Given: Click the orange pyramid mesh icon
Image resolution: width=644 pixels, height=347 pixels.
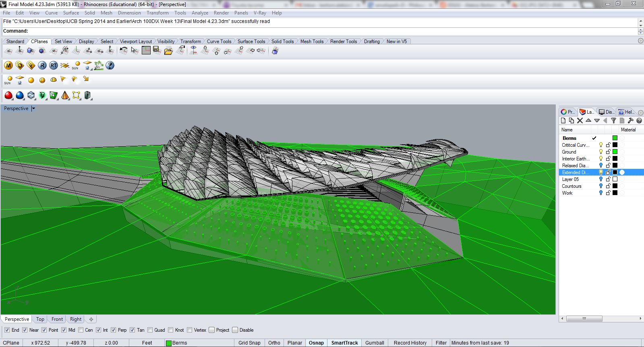Looking at the screenshot, I should pos(65,96).
